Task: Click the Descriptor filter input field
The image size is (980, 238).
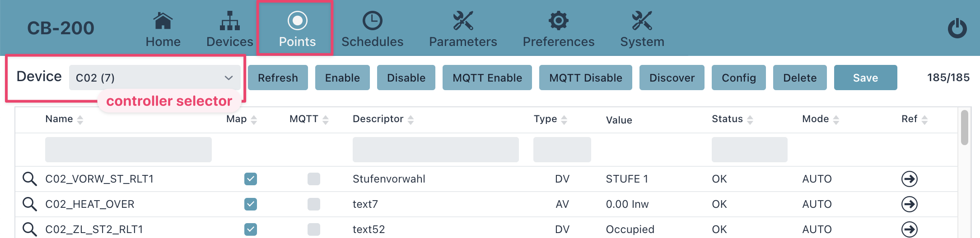Action: (436, 150)
